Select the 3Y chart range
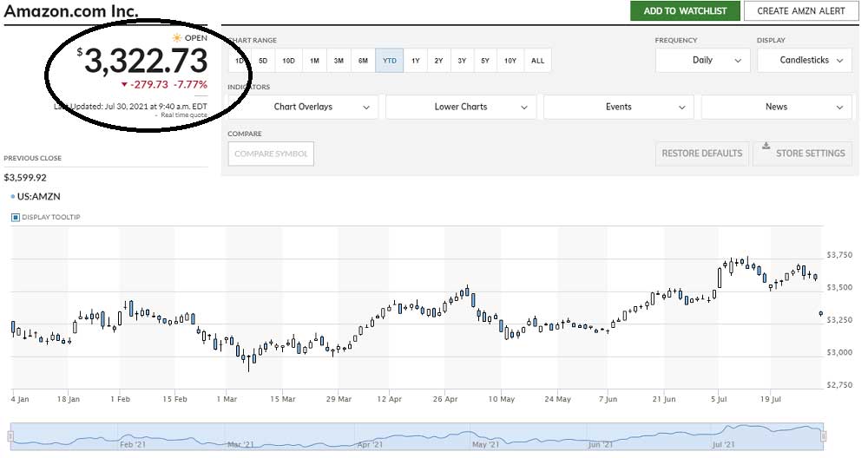Viewport: 868px width, 458px height. [x=462, y=61]
